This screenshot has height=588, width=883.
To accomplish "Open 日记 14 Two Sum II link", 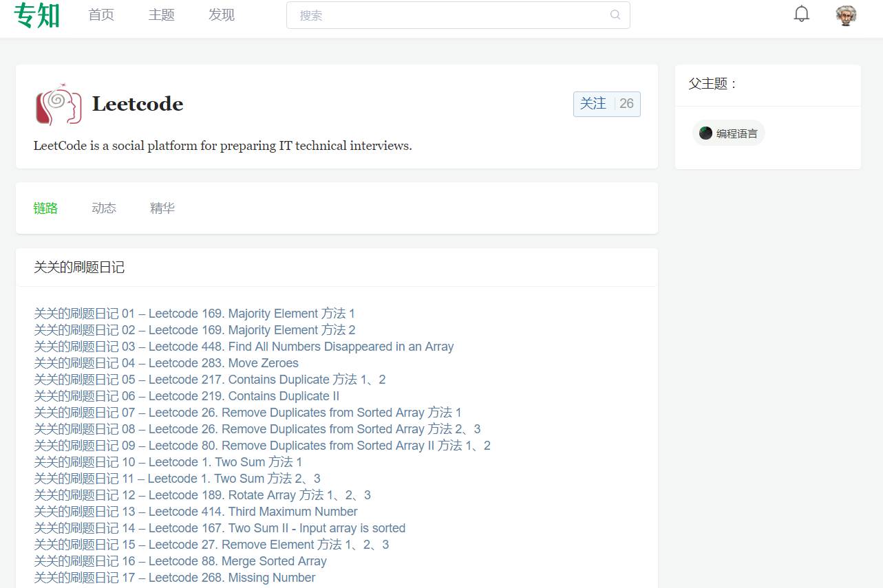I will (220, 528).
